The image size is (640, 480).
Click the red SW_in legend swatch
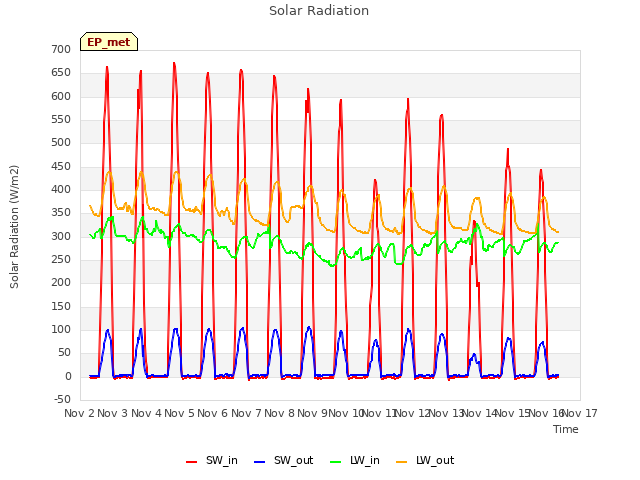[191, 462]
